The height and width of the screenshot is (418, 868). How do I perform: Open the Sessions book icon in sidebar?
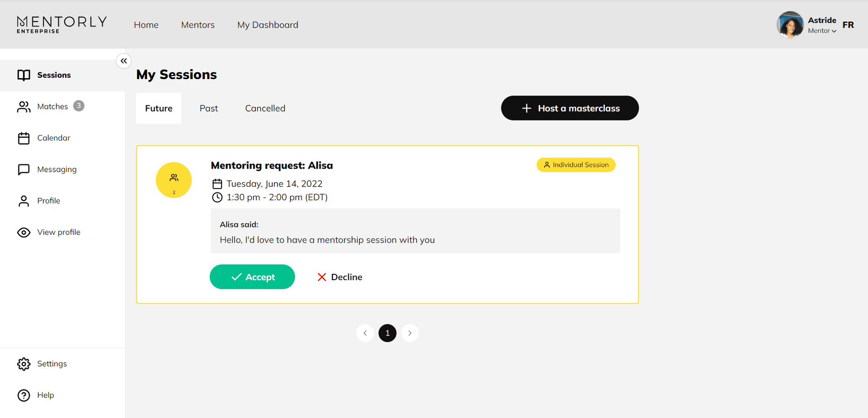(x=24, y=75)
